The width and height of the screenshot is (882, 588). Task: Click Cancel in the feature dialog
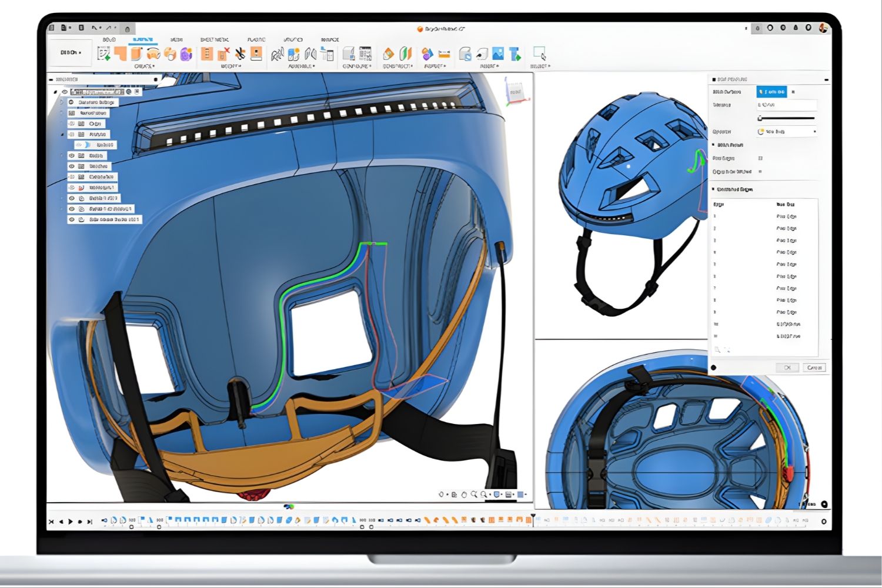tap(814, 367)
